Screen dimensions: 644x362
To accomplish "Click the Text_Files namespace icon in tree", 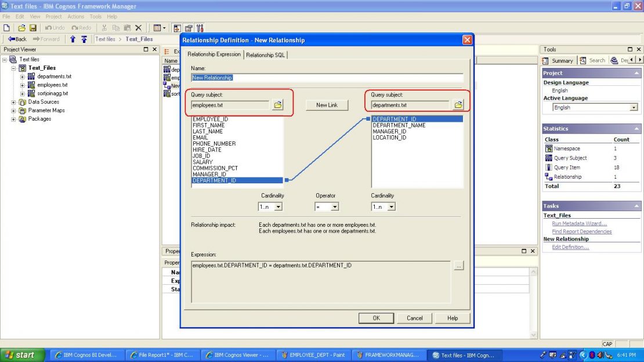I will pos(22,68).
